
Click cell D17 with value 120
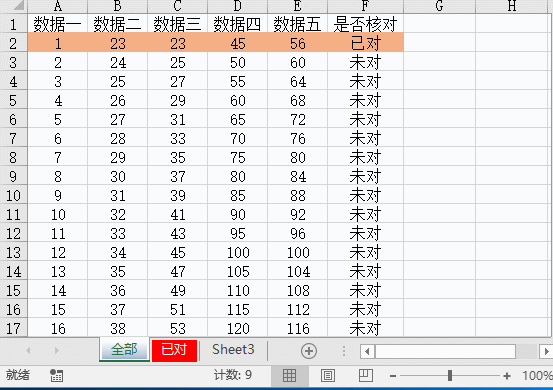[237, 328]
